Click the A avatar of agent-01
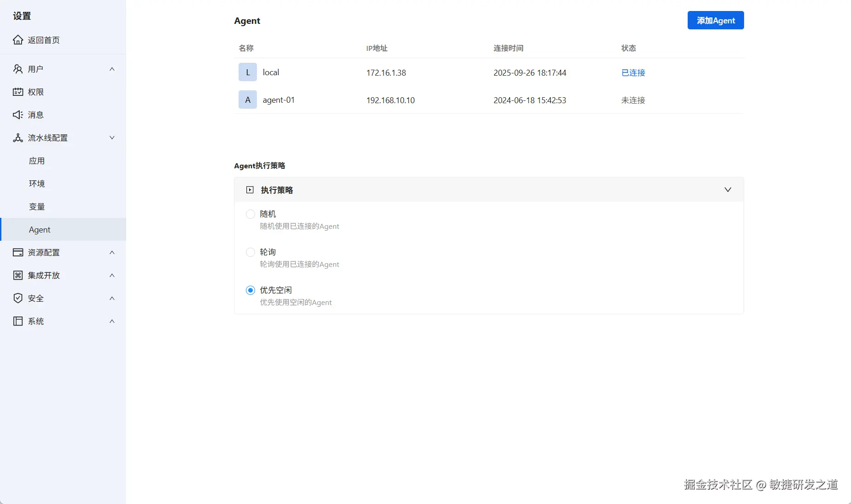The width and height of the screenshot is (851, 504). tap(248, 100)
